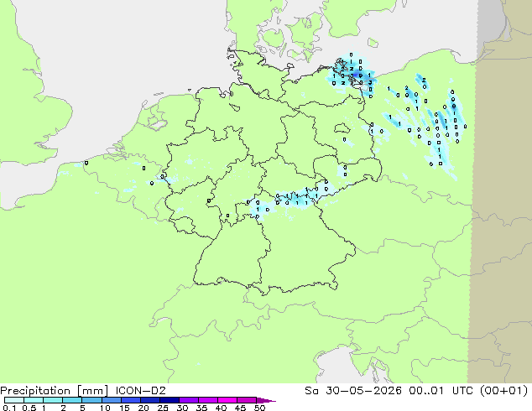This screenshot has height=411, width=532.
Task: Click the '10' legend value
Action: coord(105,408)
